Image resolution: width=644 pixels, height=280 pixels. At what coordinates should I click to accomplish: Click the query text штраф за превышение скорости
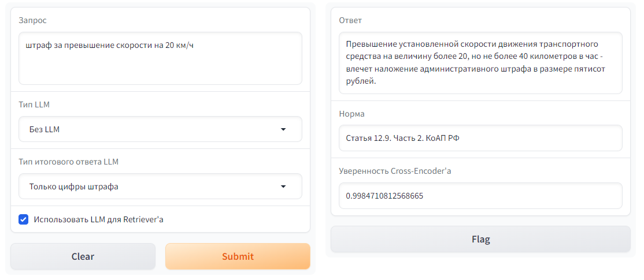pyautogui.click(x=109, y=44)
